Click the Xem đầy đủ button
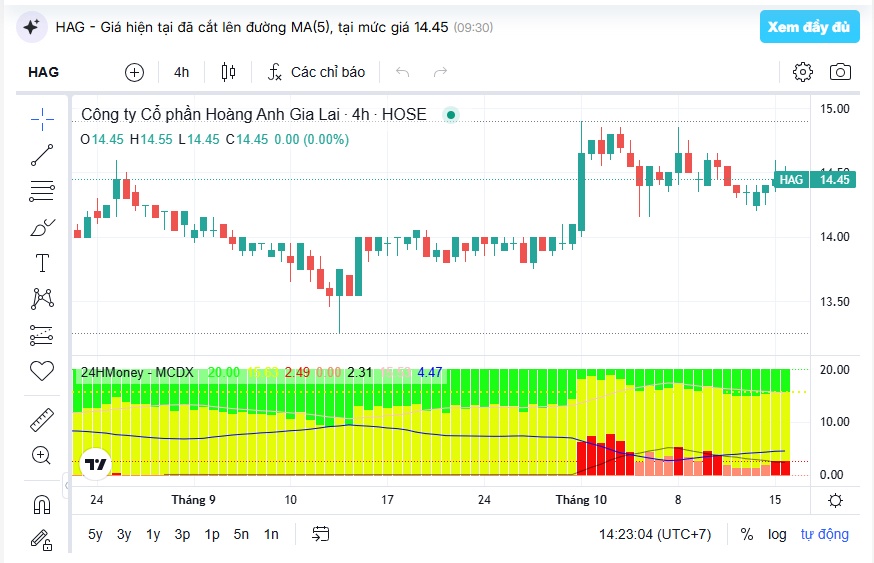This screenshot has height=563, width=874. [x=809, y=27]
